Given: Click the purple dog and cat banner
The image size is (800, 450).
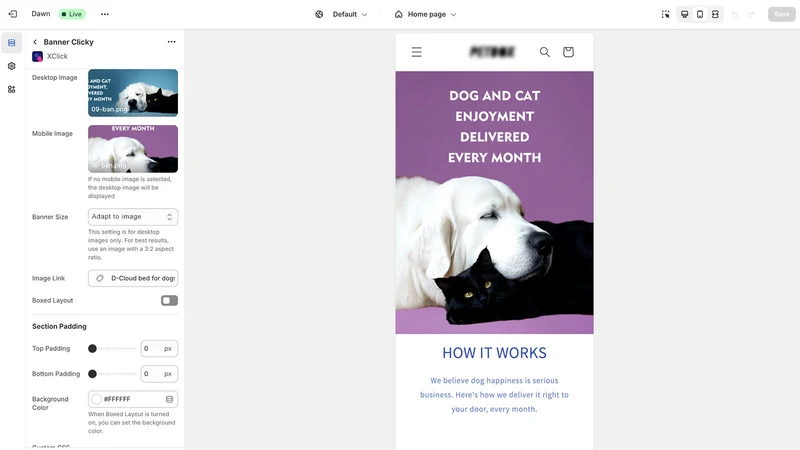Looking at the screenshot, I should click(494, 203).
